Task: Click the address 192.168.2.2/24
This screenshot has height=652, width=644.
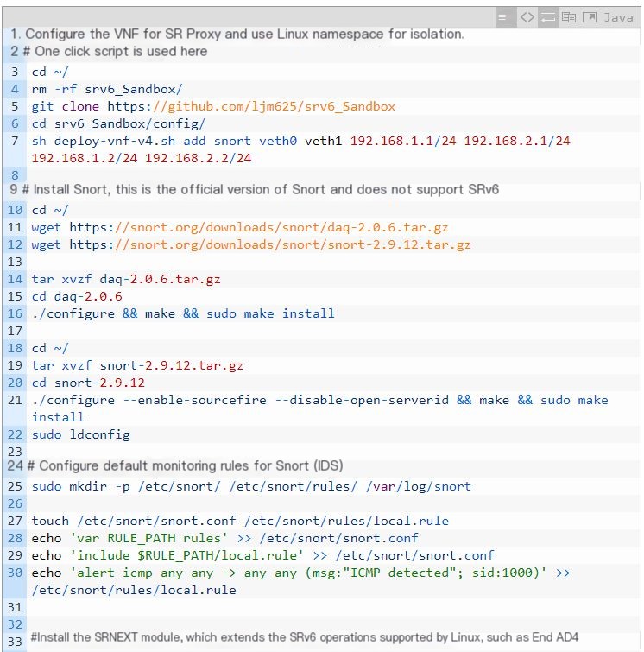Action: click(198, 158)
